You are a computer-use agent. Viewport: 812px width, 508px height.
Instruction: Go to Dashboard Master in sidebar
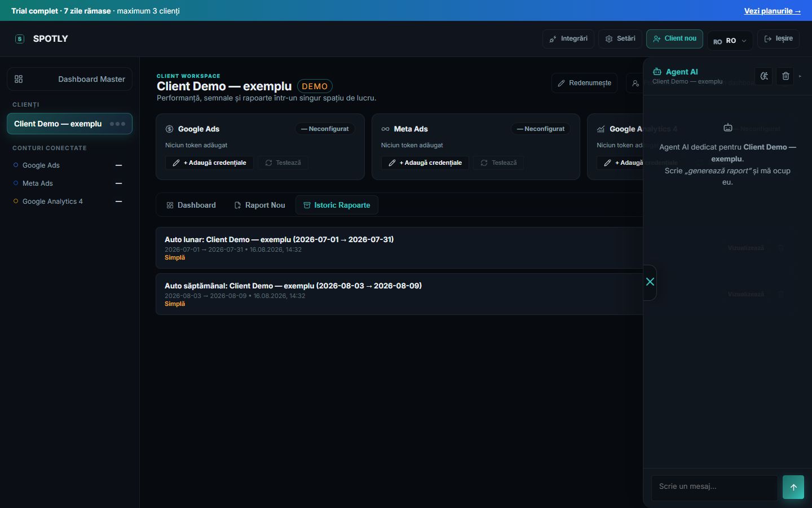point(70,79)
